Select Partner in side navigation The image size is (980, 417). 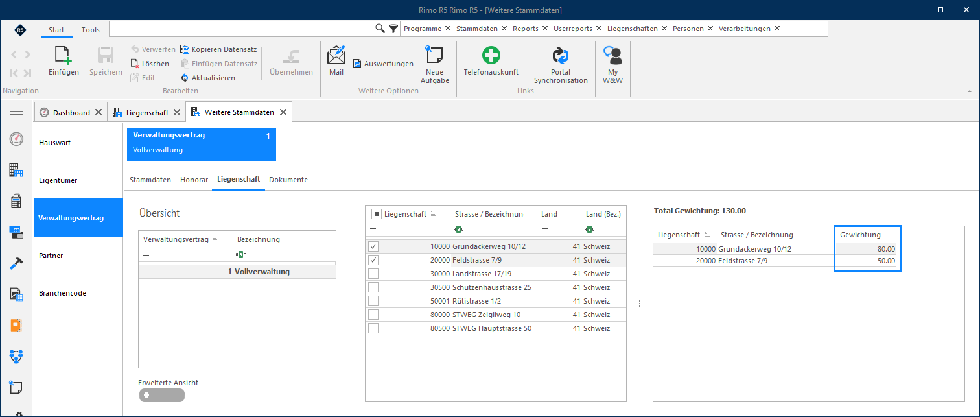pos(78,256)
